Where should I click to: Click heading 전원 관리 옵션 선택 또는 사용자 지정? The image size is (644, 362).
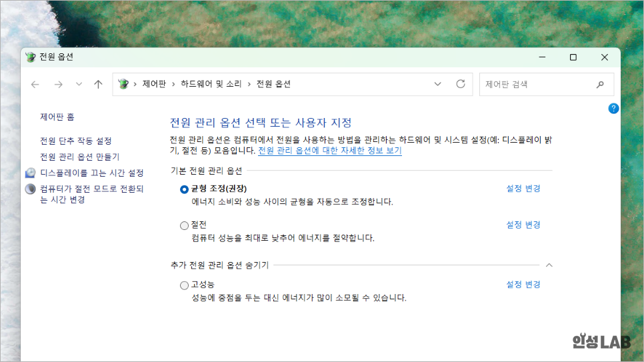[x=261, y=123]
